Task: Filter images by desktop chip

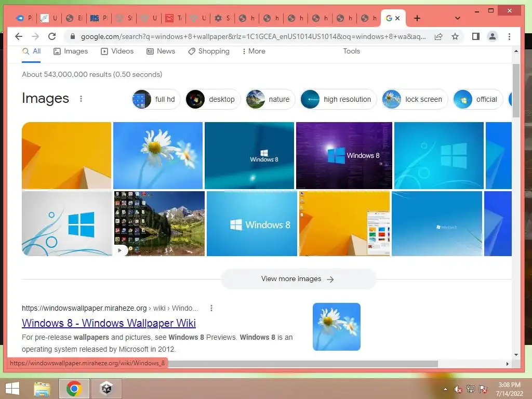Action: (212, 99)
